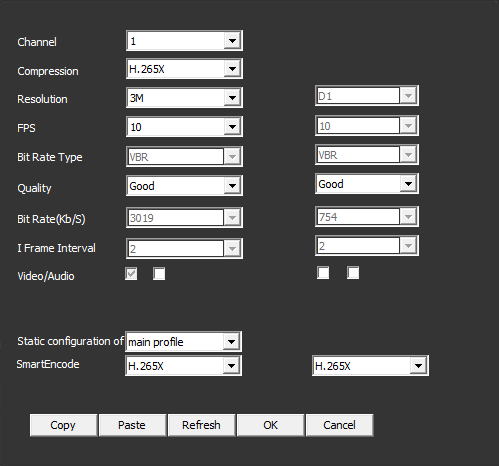Screen dimensions: 499x466
Task: Open the sub stream I Frame Interval dropdown
Action: (x=367, y=246)
